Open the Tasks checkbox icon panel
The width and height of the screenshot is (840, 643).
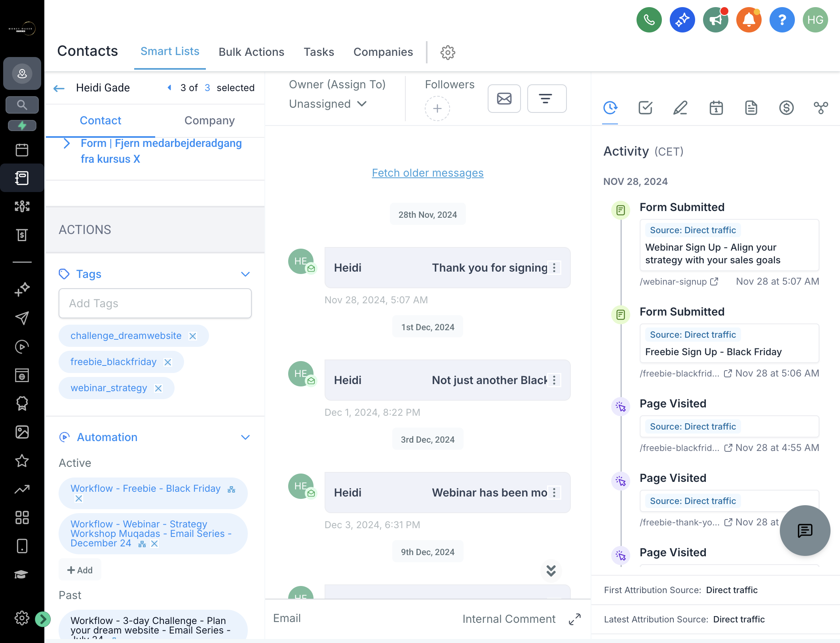pyautogui.click(x=645, y=108)
